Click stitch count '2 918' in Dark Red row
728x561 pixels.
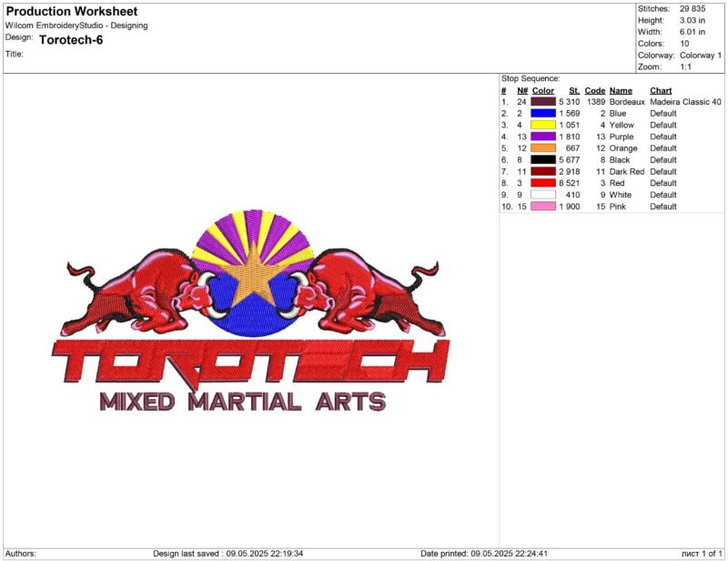[570, 171]
